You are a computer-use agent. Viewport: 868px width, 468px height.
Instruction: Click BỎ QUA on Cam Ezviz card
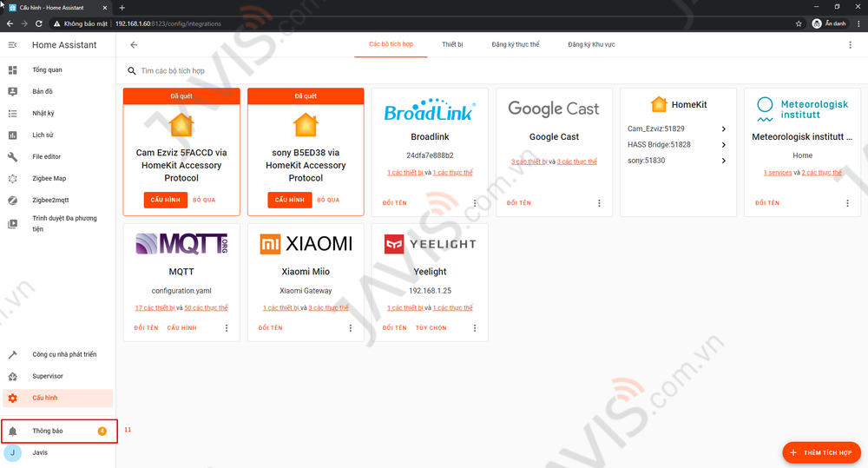pos(204,200)
